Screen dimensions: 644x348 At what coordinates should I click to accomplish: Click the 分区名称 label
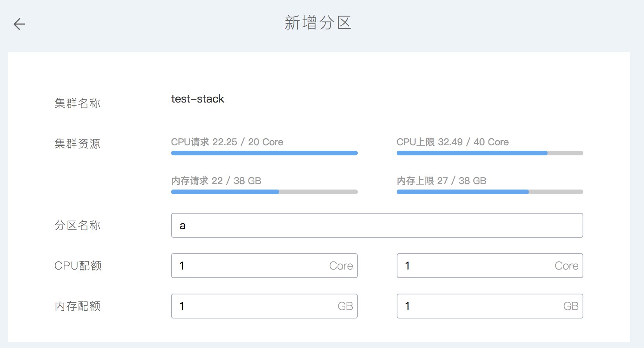(x=77, y=225)
